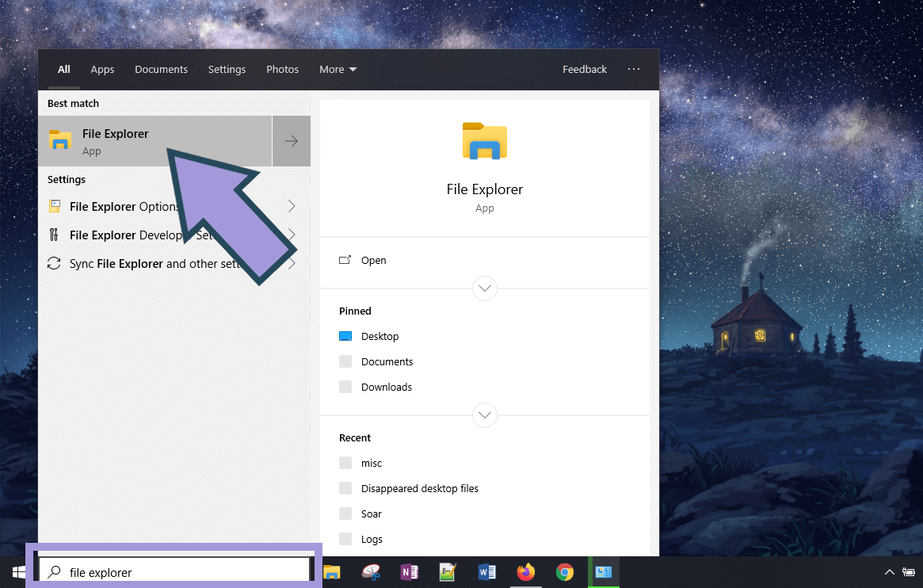Click the large File Explorer icon
This screenshot has width=923, height=588.
pyautogui.click(x=484, y=141)
